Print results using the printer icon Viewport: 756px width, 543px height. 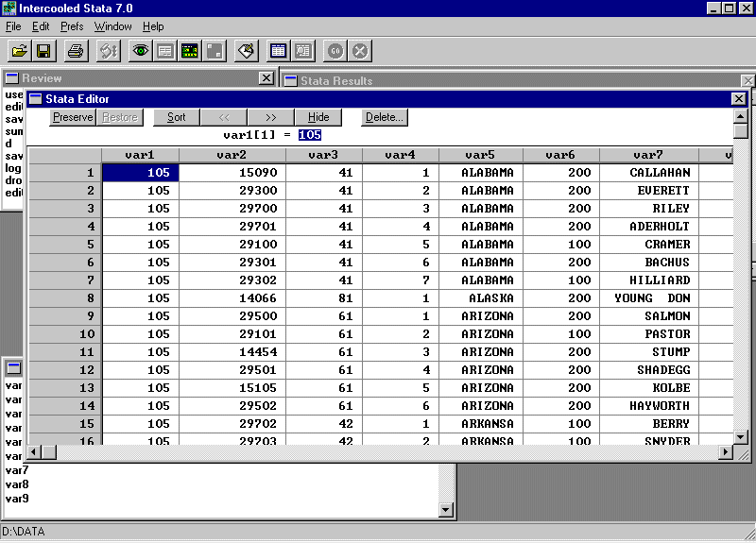77,51
